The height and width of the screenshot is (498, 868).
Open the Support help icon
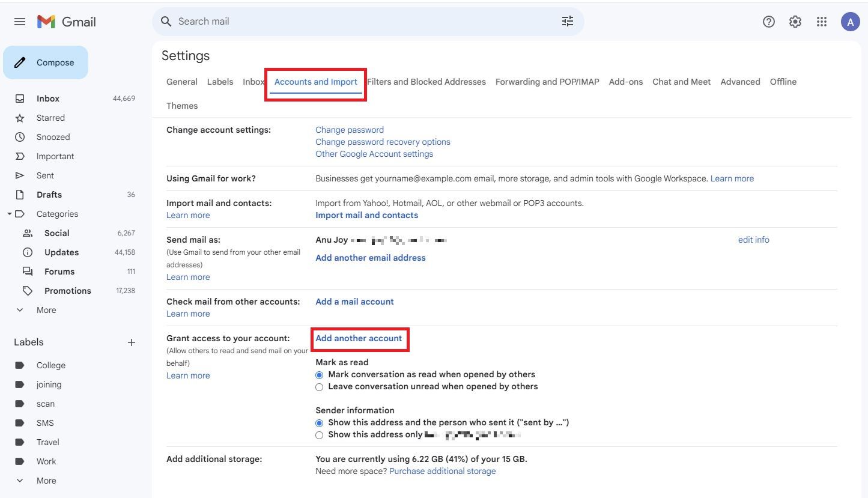[x=769, y=22]
